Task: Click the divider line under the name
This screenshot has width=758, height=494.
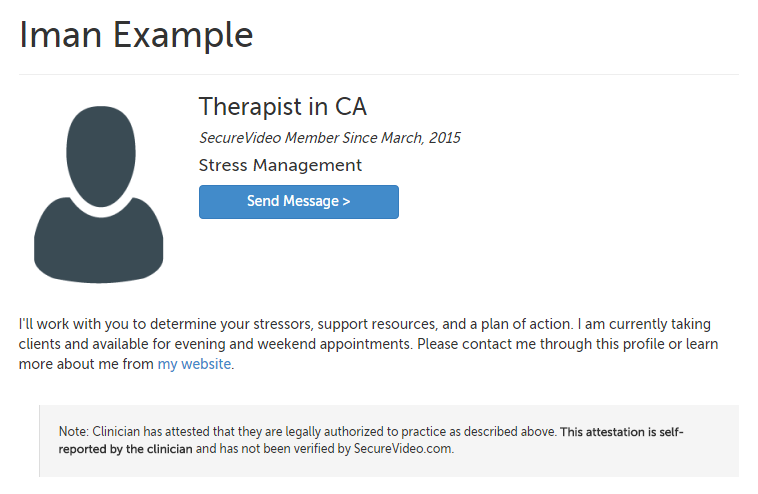Action: [x=378, y=74]
